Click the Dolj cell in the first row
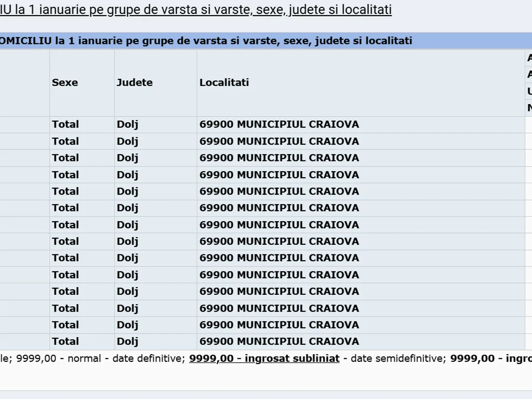 point(127,125)
